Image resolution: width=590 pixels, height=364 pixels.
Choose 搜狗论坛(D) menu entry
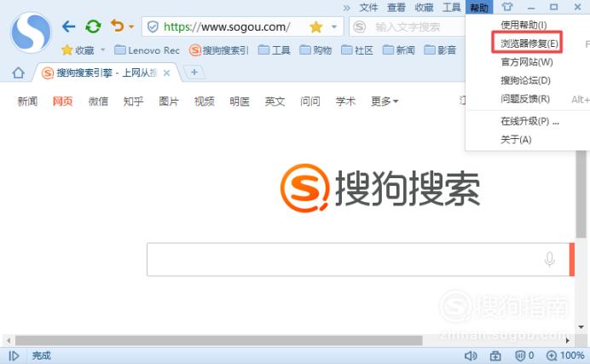click(x=525, y=80)
